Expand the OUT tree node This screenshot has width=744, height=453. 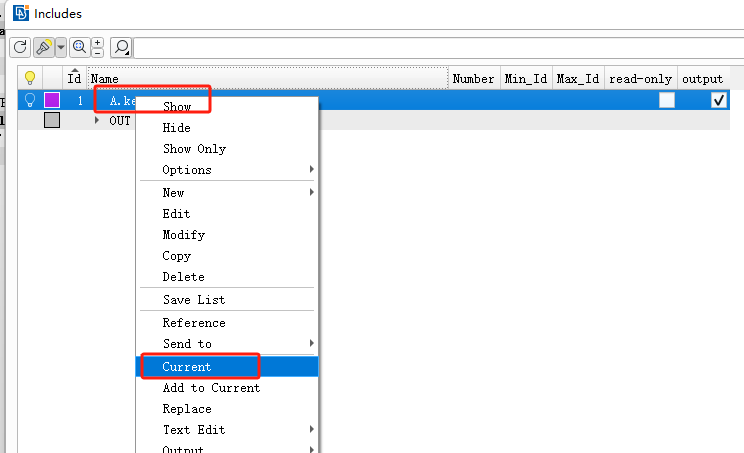click(x=97, y=120)
